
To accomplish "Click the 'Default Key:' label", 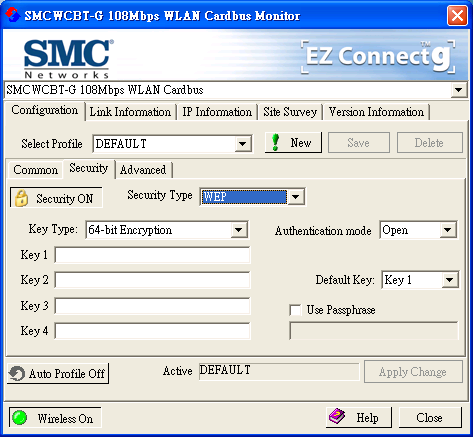I will (x=345, y=280).
